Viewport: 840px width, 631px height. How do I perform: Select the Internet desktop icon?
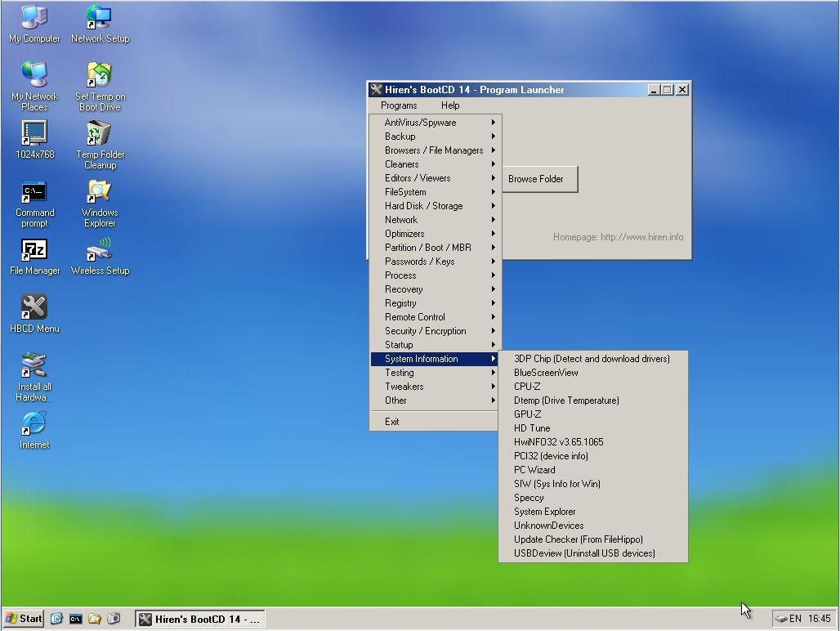34,430
